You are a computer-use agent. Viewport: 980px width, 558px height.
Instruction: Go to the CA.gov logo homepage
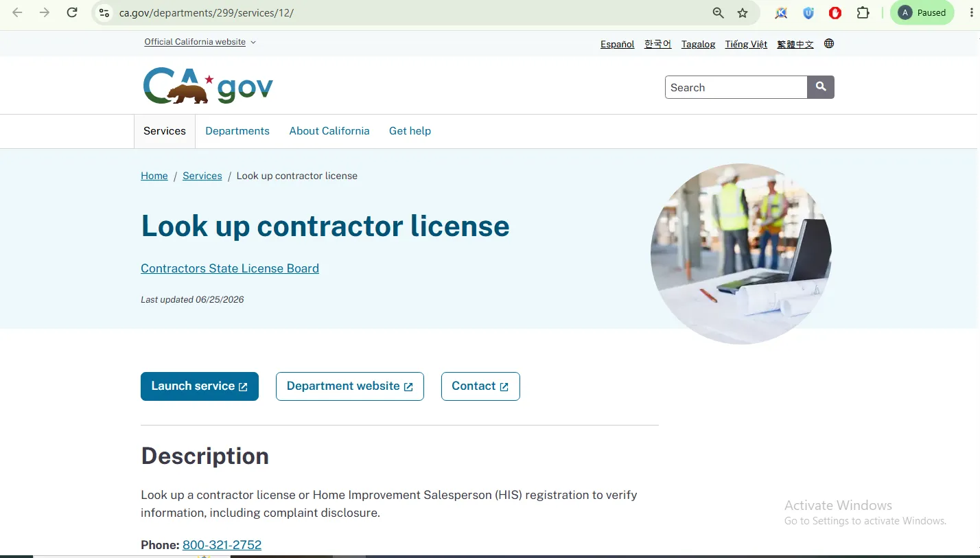click(x=208, y=86)
